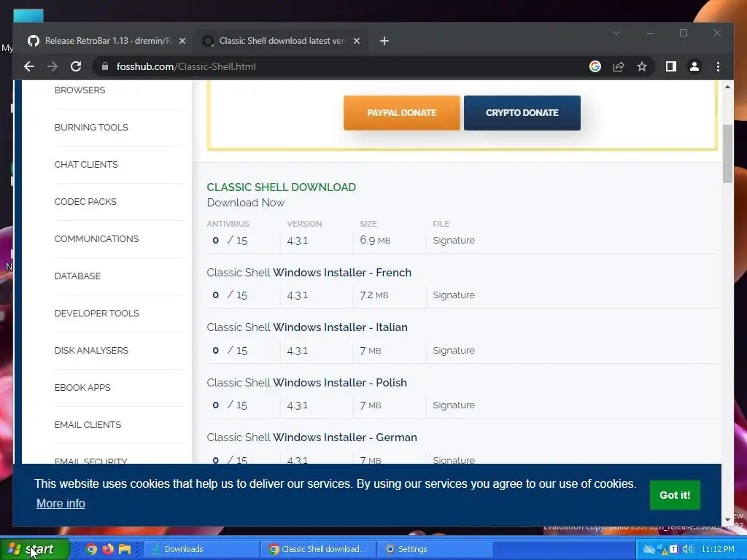Bookmark this page with the star icon
The width and height of the screenshot is (747, 560).
(x=642, y=66)
